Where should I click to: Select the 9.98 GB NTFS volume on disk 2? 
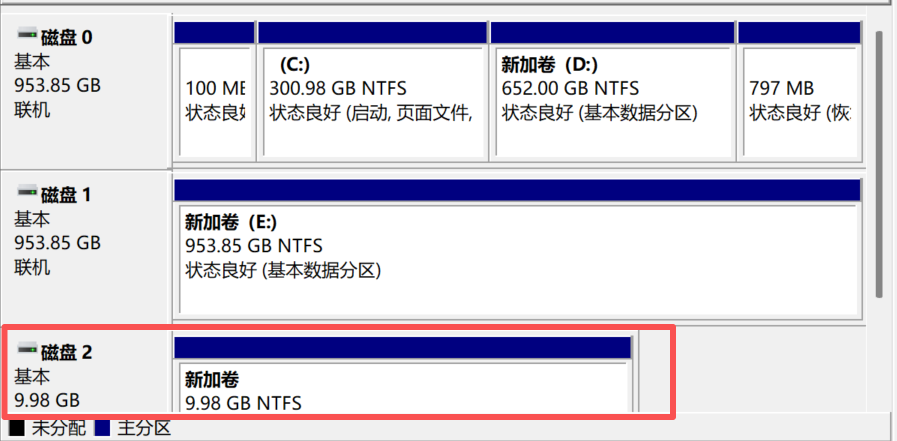402,390
